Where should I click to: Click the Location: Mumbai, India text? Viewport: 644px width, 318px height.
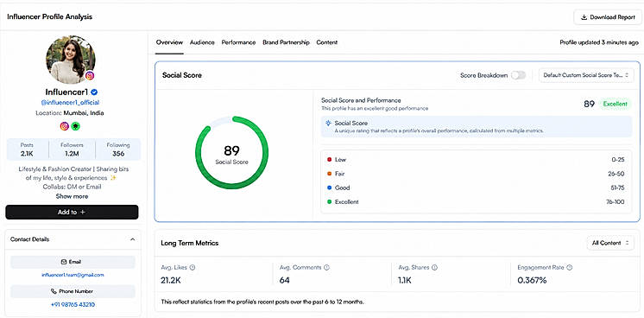pos(70,113)
